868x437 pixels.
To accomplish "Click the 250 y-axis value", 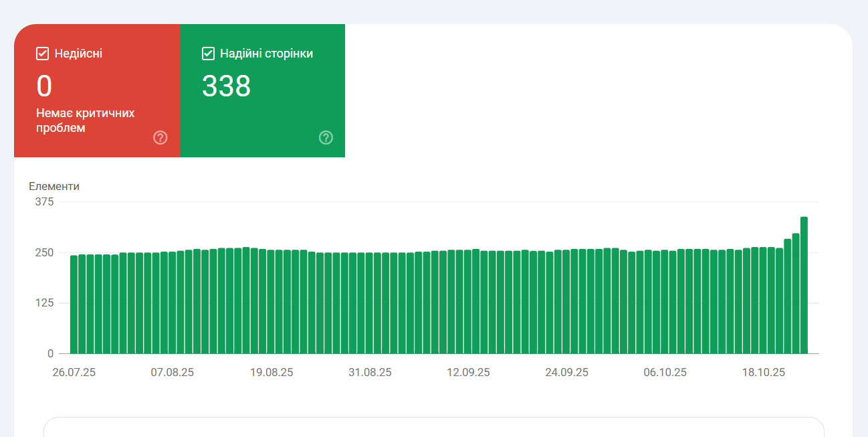I will [x=44, y=252].
